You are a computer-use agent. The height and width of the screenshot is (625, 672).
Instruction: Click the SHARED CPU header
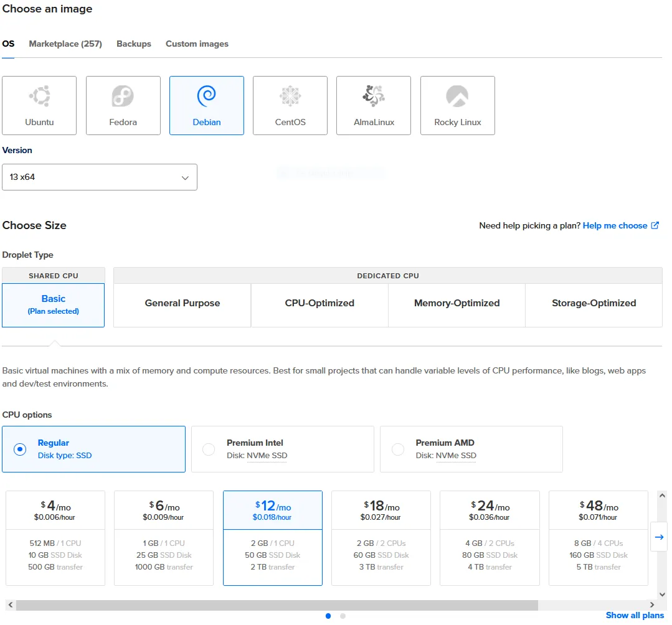(x=54, y=276)
